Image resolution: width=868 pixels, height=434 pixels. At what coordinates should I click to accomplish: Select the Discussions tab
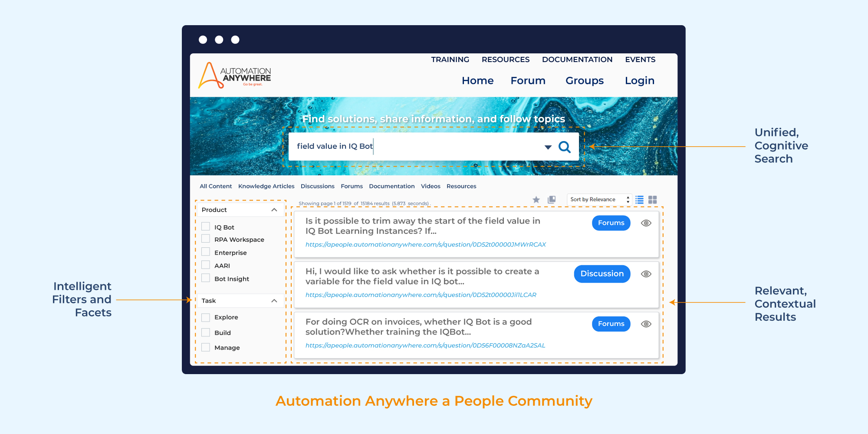(x=318, y=186)
